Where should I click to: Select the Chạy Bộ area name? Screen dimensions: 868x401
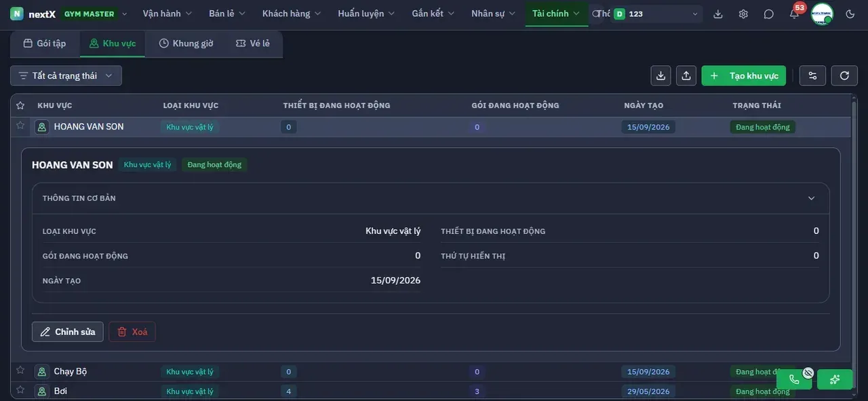tap(71, 372)
